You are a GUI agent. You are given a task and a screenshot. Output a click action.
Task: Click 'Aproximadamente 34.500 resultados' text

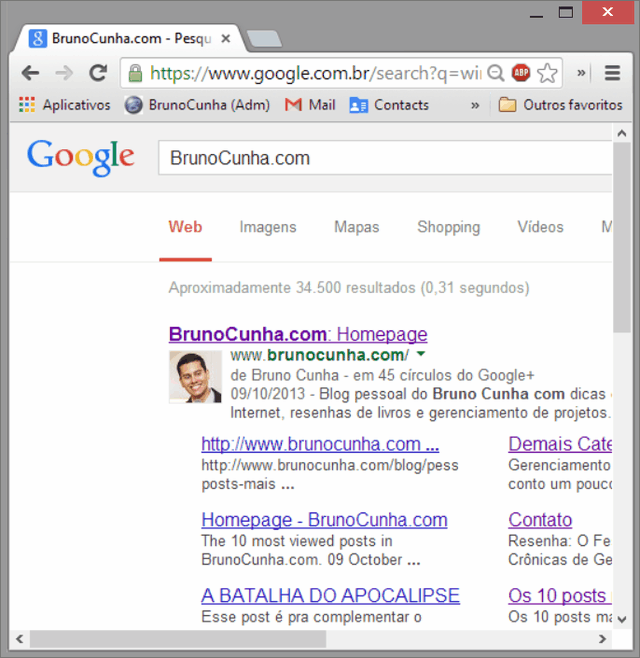pos(292,288)
